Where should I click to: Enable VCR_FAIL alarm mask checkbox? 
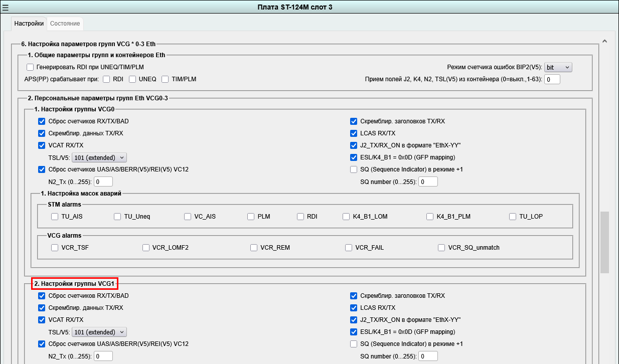[349, 248]
